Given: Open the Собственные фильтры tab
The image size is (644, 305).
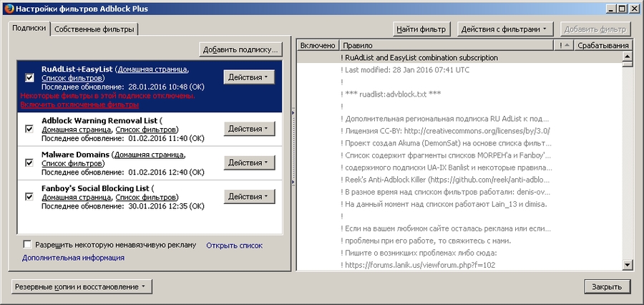Looking at the screenshot, I should coord(94,29).
